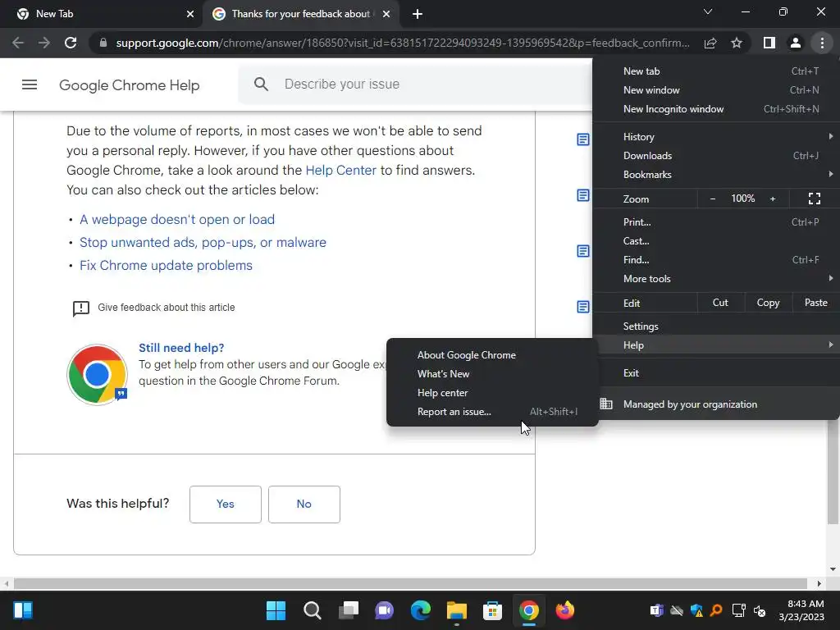Select Help center in submenu

(492, 393)
